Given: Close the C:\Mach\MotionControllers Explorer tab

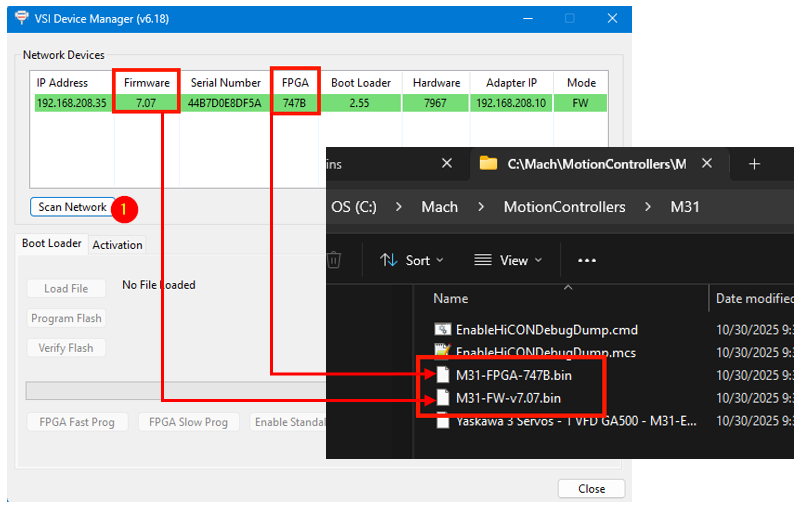Looking at the screenshot, I should [708, 164].
